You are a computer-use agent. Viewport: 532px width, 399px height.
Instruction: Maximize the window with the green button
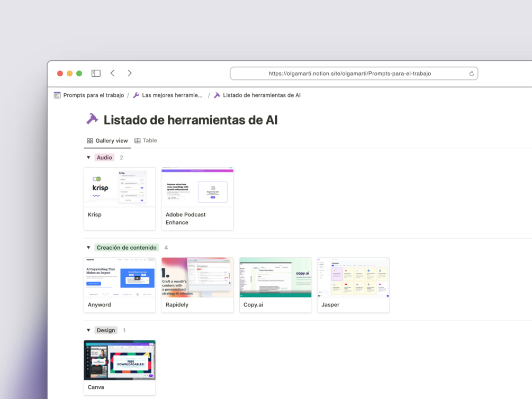pos(79,74)
